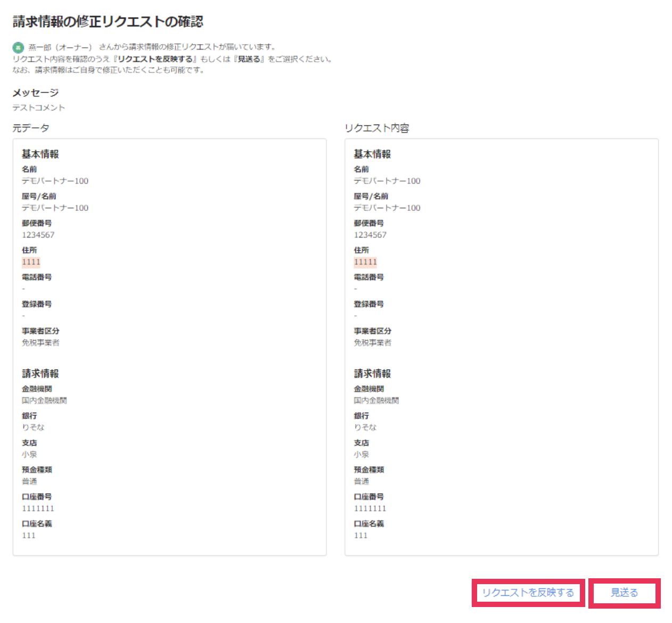This screenshot has width=672, height=623.
Task: Click deposit type 普通 in リクエスト内容
Action: coord(362,481)
